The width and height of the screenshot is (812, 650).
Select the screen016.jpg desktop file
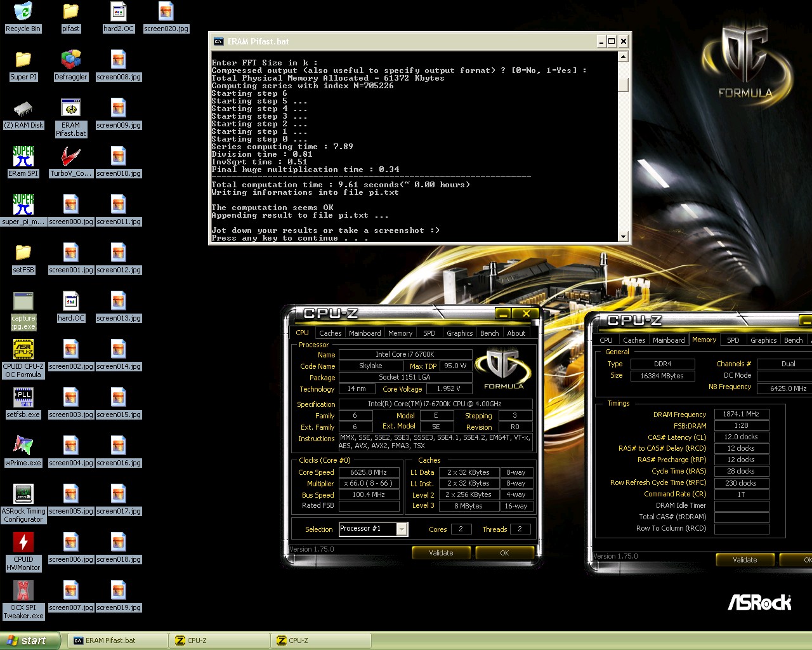point(119,451)
